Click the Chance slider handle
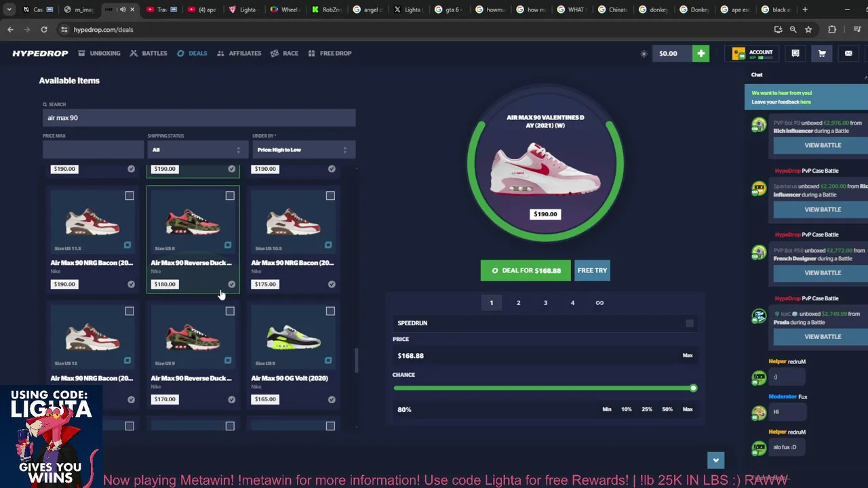Screen dimensions: 868x488 693,388
